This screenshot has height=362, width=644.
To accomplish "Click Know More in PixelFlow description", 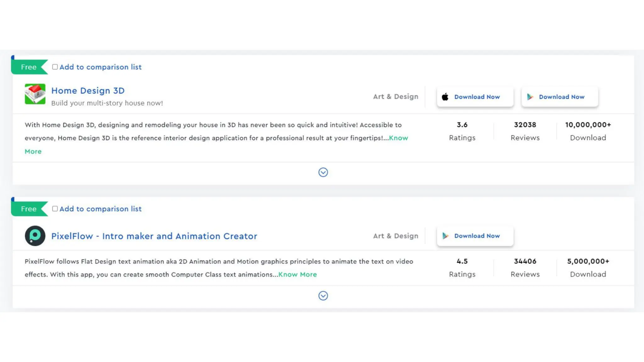I will 297,274.
